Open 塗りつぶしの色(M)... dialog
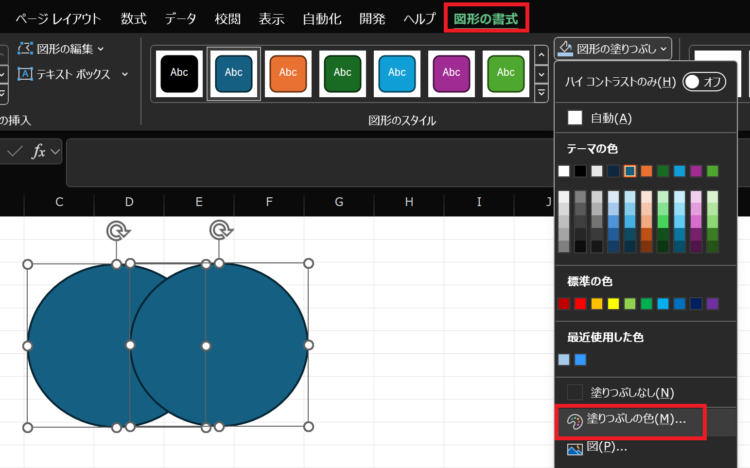This screenshot has width=750, height=468. point(645,420)
